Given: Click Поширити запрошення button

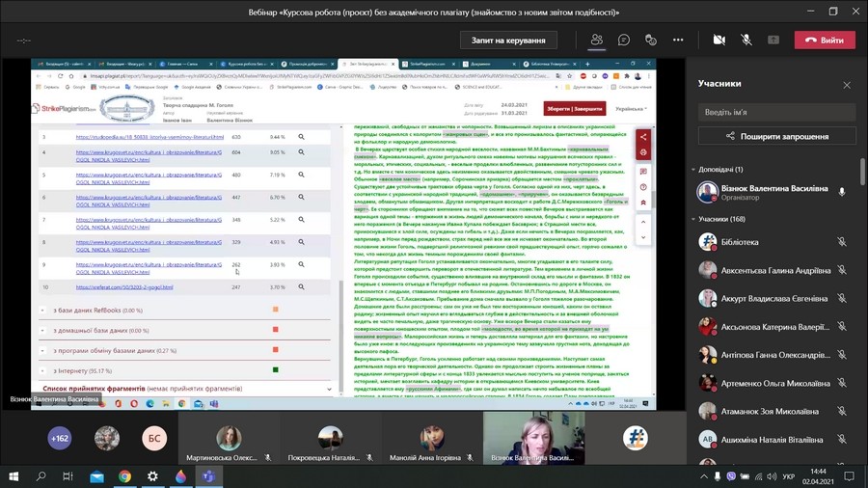Looking at the screenshot, I should tap(776, 136).
